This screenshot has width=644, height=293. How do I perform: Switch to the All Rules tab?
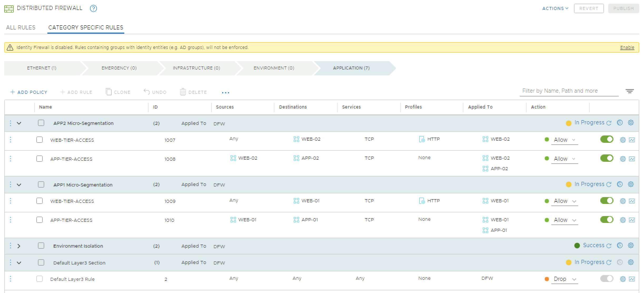[21, 27]
